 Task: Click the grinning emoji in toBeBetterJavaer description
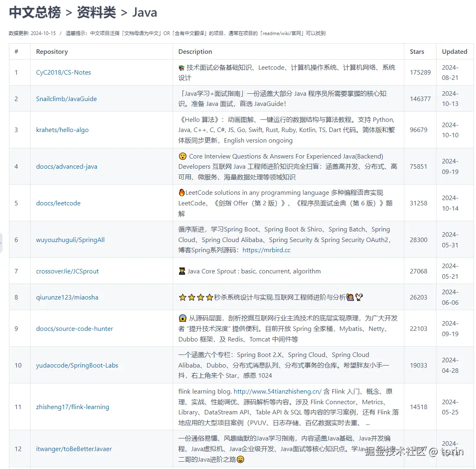pyautogui.click(x=240, y=459)
